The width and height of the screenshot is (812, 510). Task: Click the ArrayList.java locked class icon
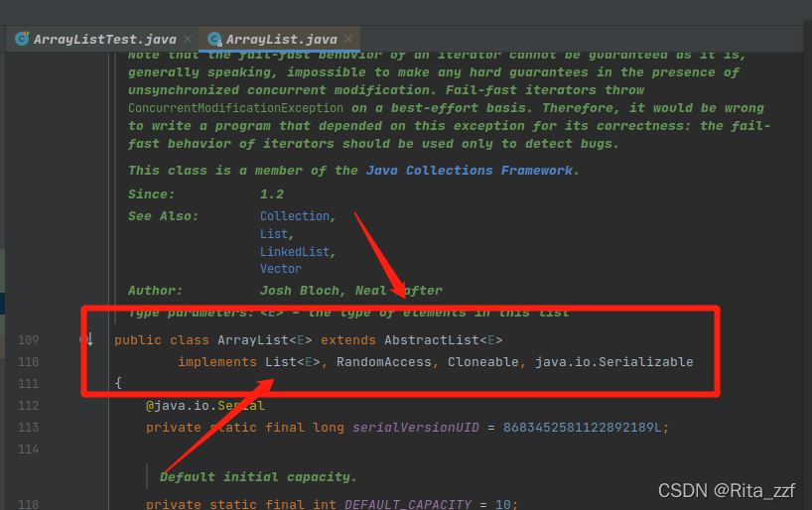[214, 39]
